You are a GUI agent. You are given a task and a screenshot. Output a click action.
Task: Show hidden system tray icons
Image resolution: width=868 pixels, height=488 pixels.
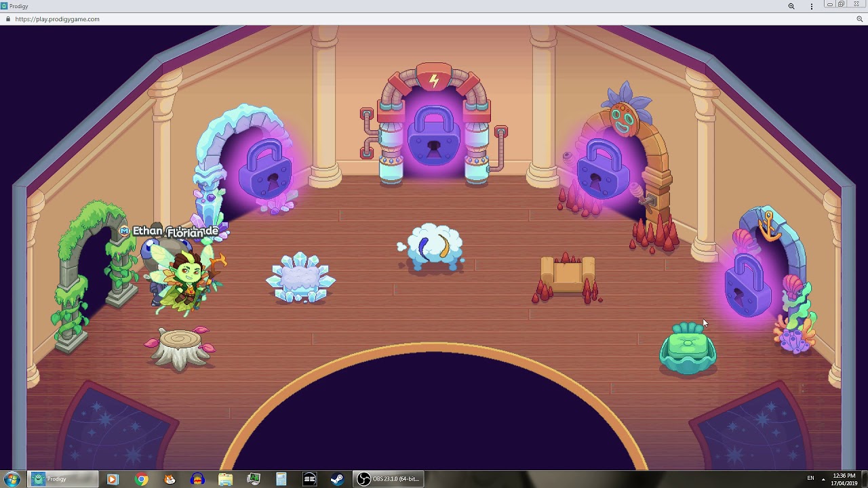(823, 479)
